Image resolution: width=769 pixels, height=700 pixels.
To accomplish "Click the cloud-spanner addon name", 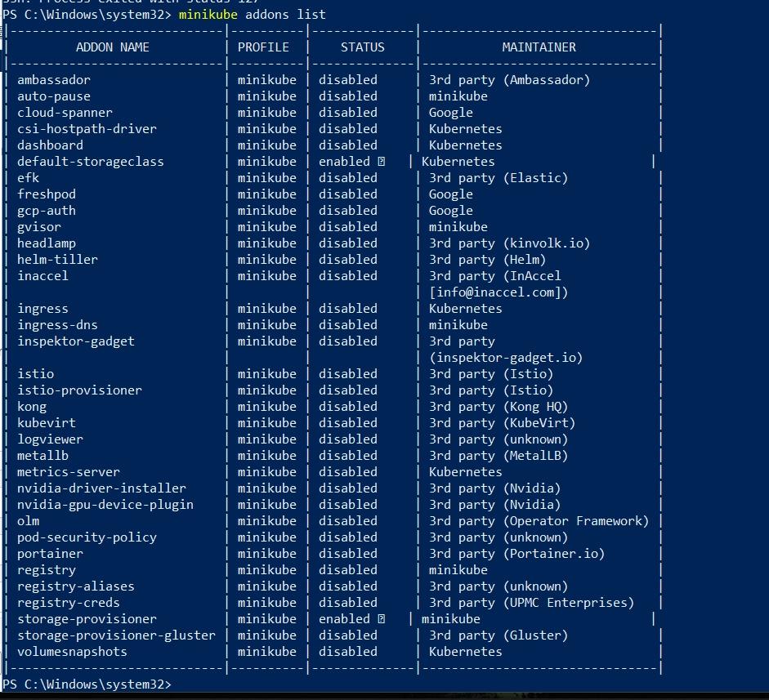I will 65,113.
